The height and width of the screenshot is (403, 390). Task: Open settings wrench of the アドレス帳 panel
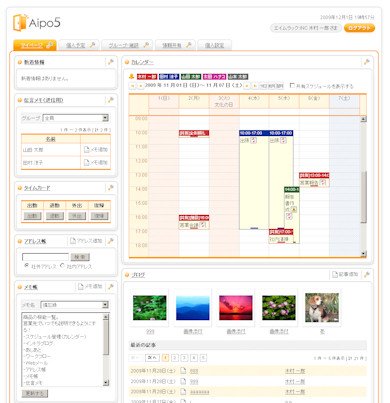[111, 241]
